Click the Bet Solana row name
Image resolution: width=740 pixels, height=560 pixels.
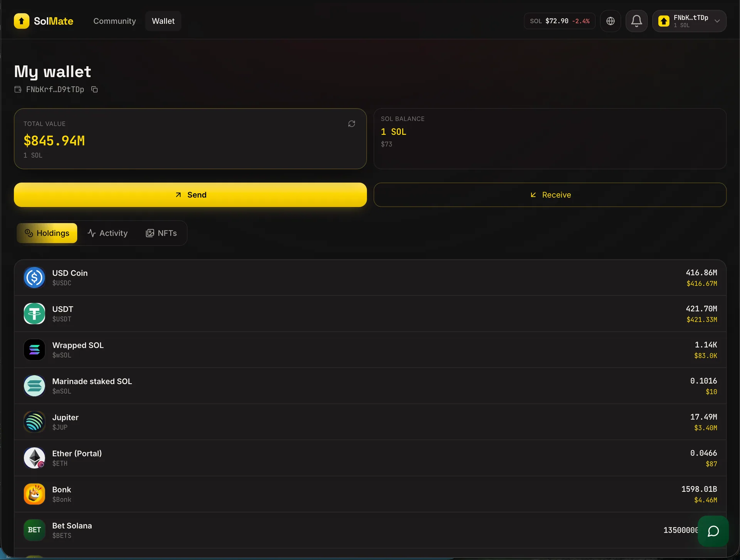tap(72, 526)
